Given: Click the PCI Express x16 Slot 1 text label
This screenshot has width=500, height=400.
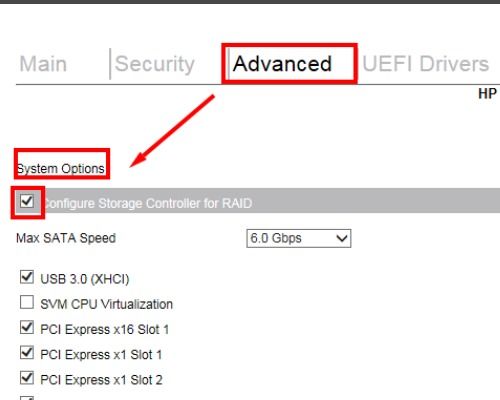Looking at the screenshot, I should [x=105, y=329].
